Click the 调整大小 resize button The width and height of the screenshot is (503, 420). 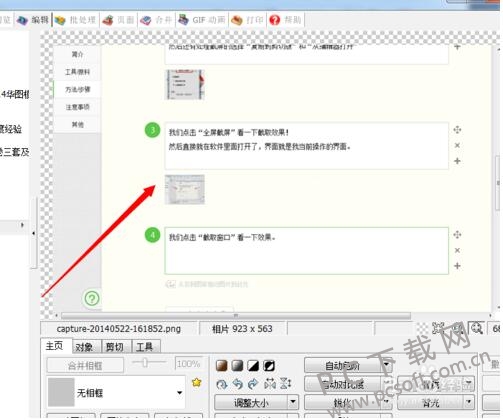tap(251, 402)
